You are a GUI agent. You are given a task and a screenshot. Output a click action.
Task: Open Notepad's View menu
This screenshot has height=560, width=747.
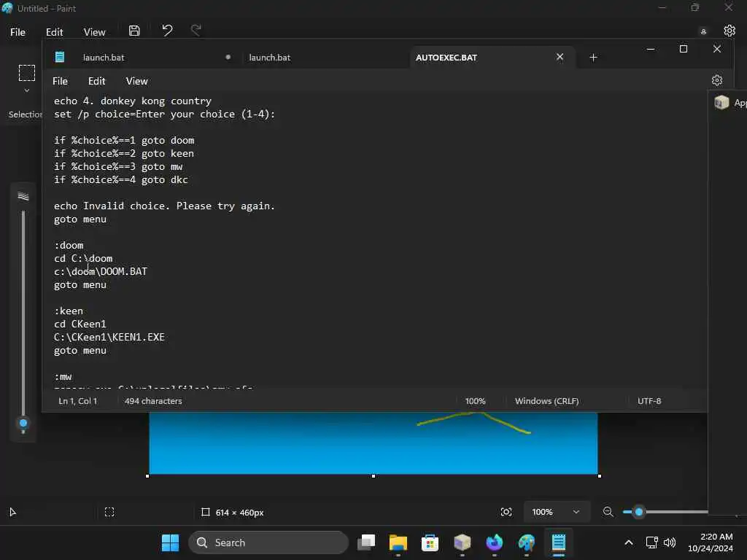tap(136, 81)
